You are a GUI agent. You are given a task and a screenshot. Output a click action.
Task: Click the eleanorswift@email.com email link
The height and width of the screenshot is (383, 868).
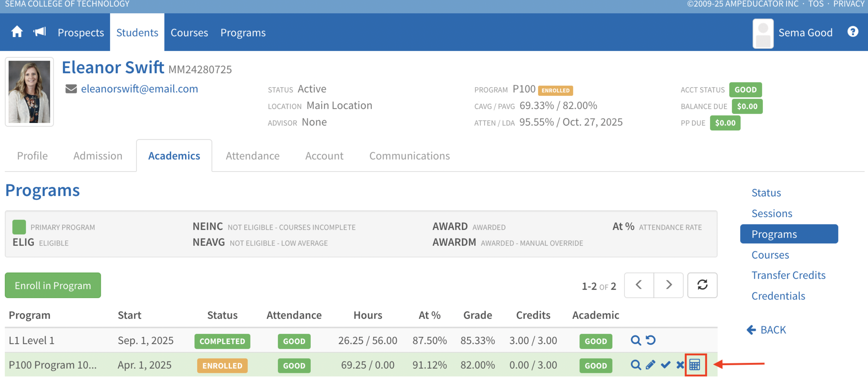pyautogui.click(x=139, y=88)
